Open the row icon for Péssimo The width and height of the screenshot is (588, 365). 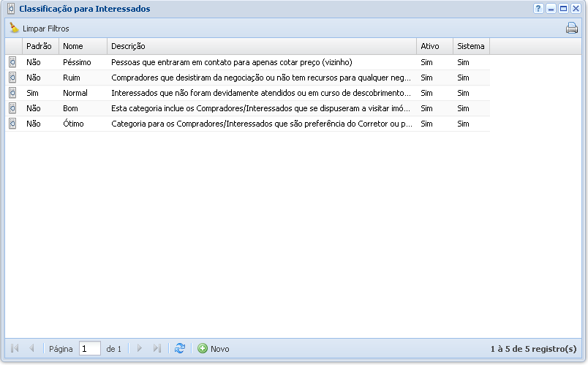[x=12, y=62]
